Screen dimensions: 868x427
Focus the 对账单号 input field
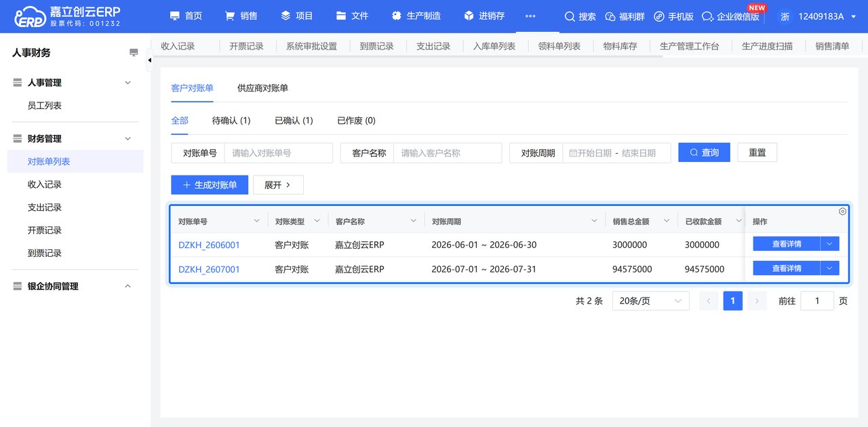pyautogui.click(x=279, y=153)
